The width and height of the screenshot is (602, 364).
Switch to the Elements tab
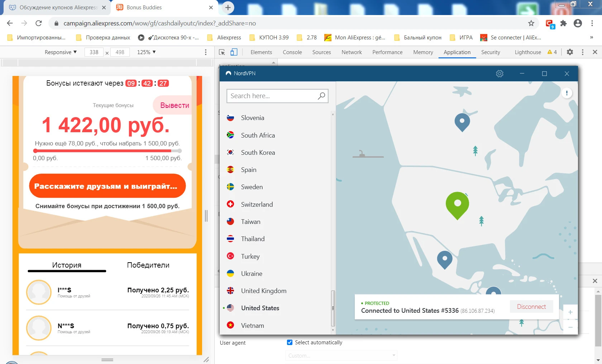(261, 52)
